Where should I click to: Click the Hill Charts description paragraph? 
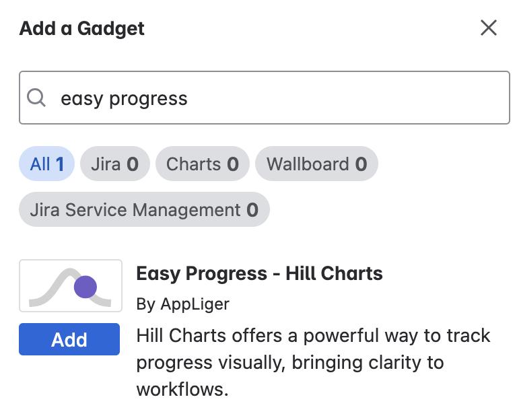click(313, 362)
